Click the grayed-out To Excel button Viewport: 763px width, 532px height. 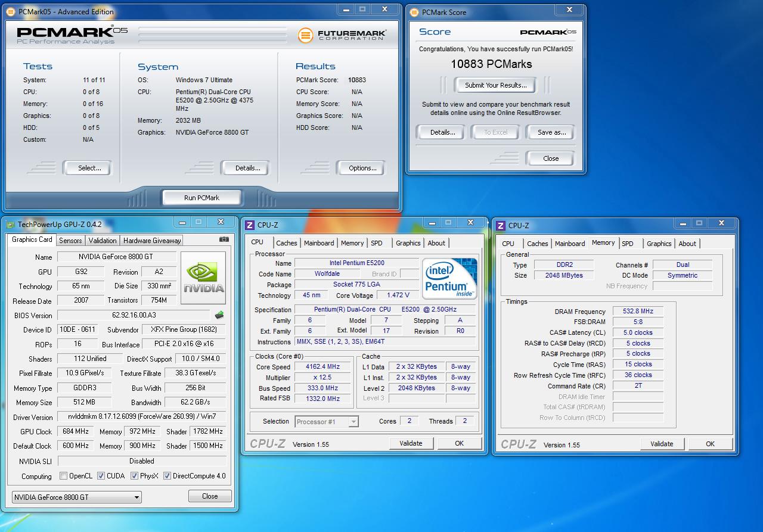click(495, 132)
